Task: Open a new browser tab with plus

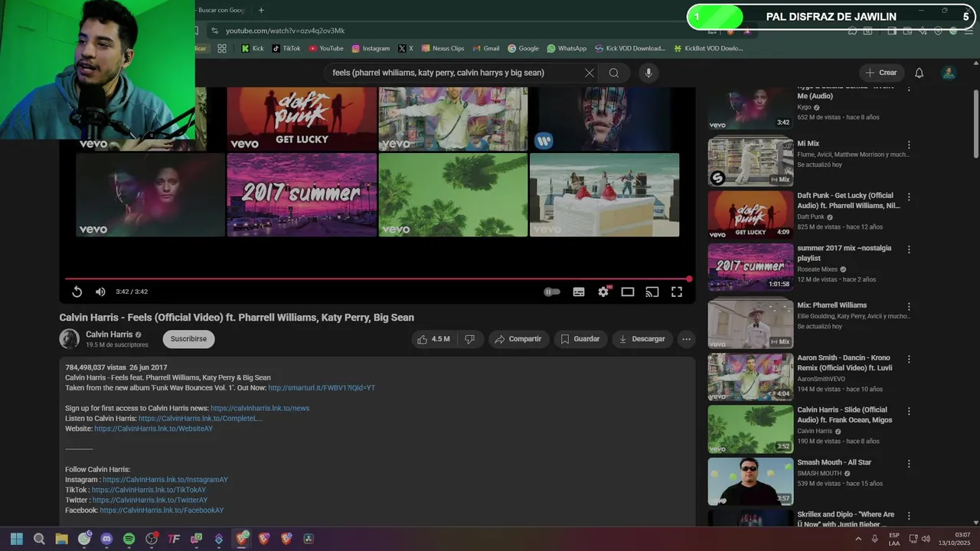Action: 261,10
